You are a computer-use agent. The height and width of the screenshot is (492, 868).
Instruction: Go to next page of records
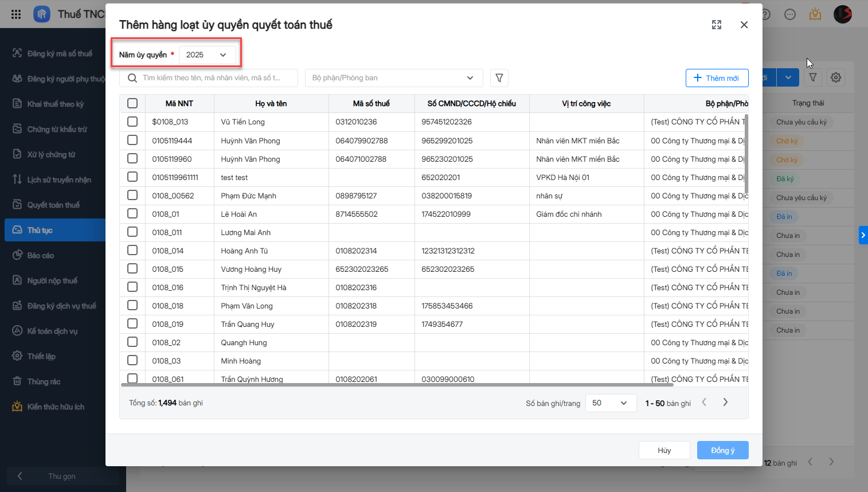coord(725,403)
